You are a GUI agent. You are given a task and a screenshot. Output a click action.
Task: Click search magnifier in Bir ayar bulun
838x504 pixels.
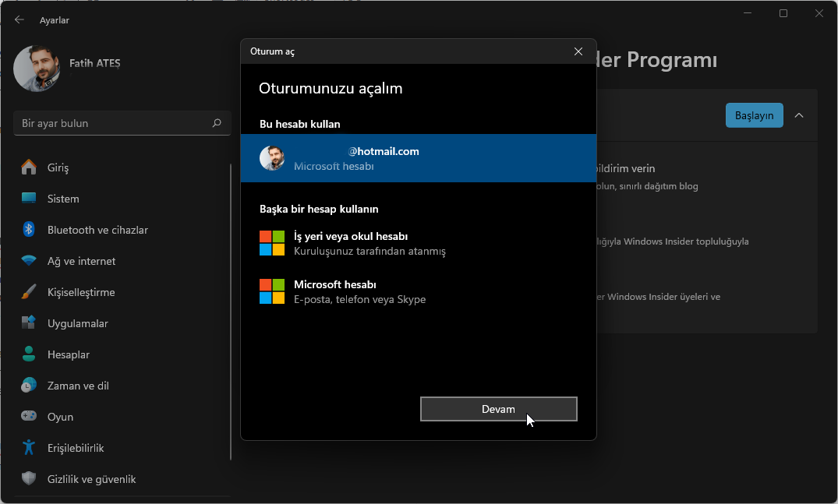tap(217, 123)
